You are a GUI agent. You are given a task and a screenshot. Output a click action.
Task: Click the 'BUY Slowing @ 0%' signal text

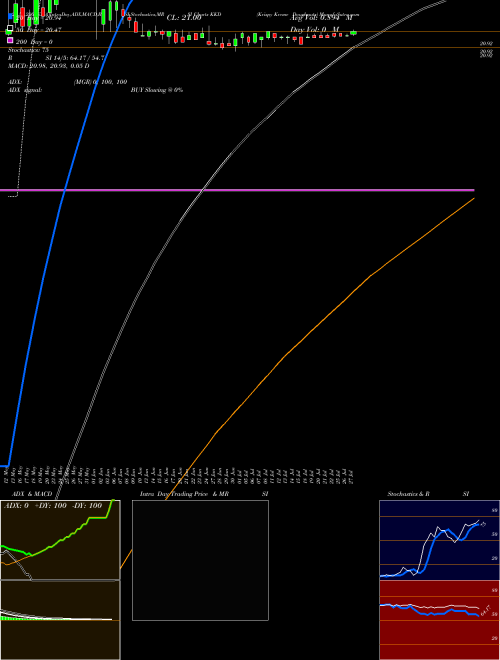[157, 90]
